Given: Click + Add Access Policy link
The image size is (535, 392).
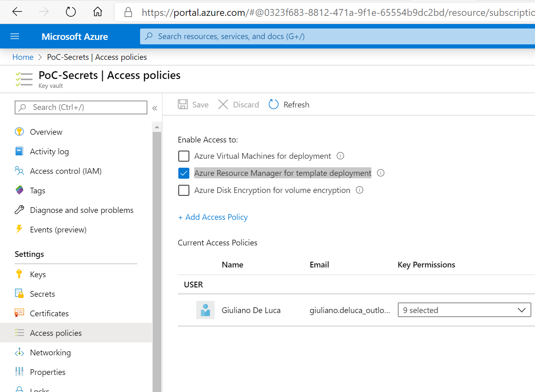Looking at the screenshot, I should point(213,217).
